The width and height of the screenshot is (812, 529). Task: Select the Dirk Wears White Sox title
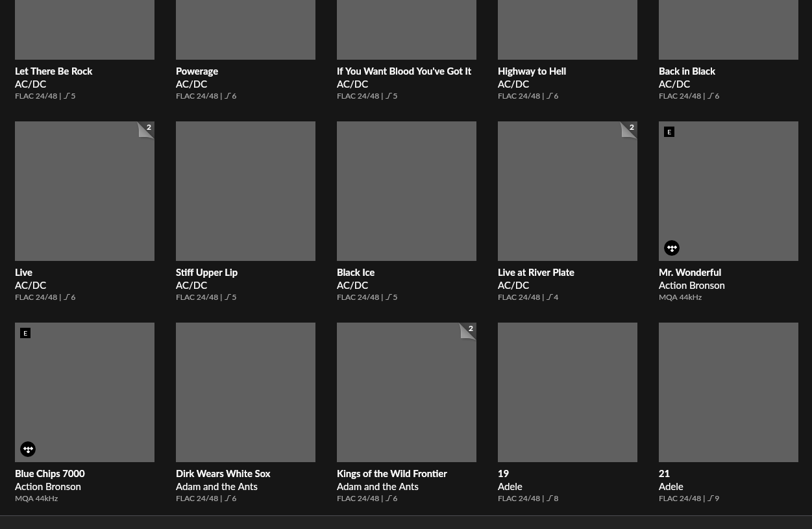pyautogui.click(x=223, y=474)
